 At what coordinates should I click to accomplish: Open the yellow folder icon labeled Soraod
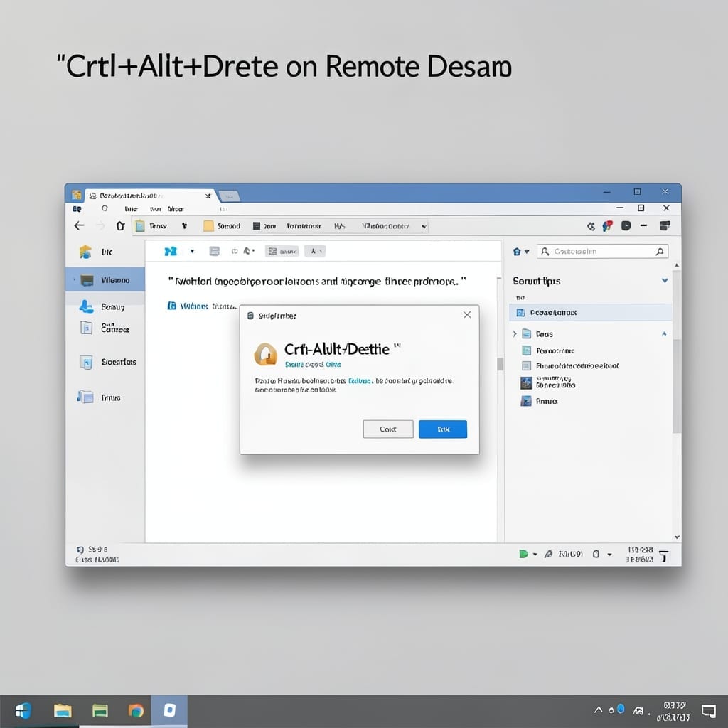208,225
